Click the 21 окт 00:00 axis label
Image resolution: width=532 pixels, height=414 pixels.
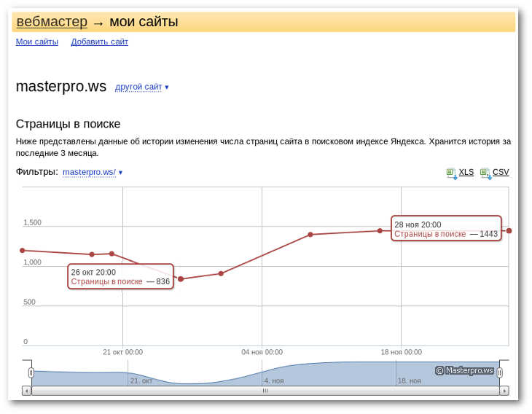123,352
